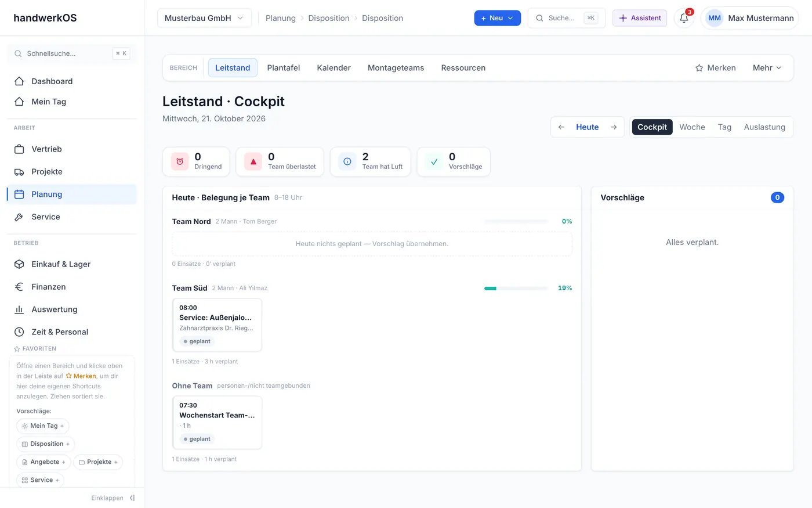Screen dimensions: 812x508
Task: Open the Assistent button
Action: click(640, 18)
